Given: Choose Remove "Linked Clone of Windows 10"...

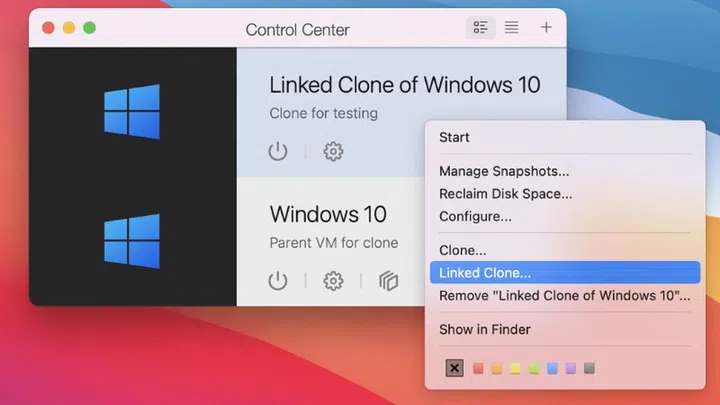Looking at the screenshot, I should click(x=564, y=295).
